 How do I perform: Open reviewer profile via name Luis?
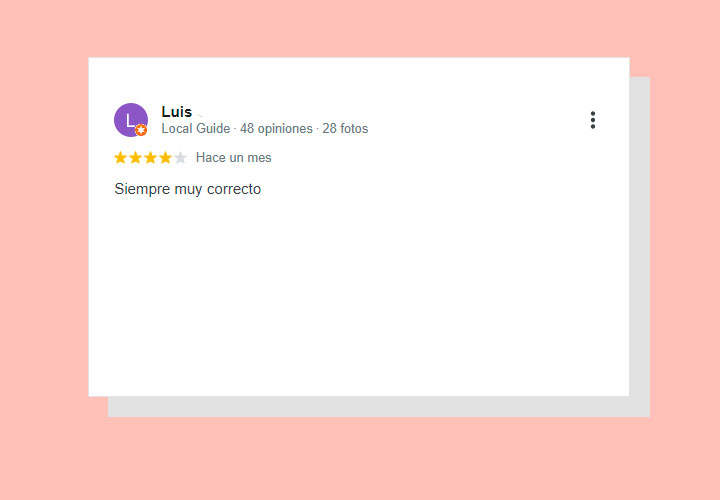(177, 112)
